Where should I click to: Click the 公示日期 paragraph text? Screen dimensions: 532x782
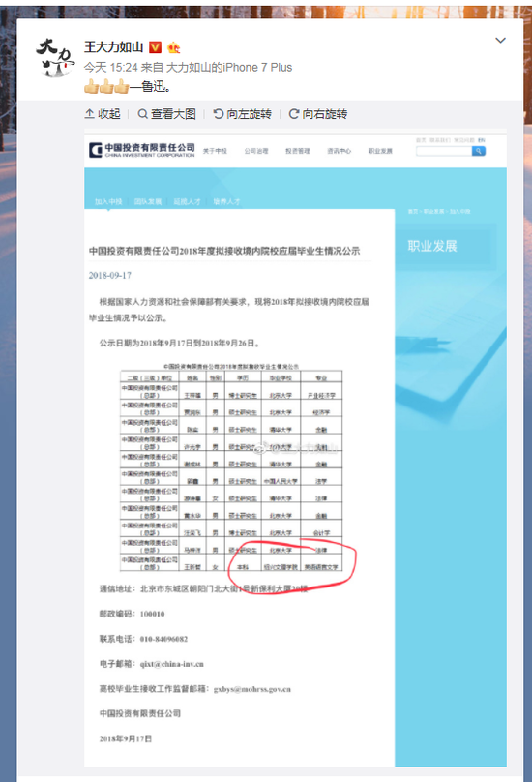(180, 344)
